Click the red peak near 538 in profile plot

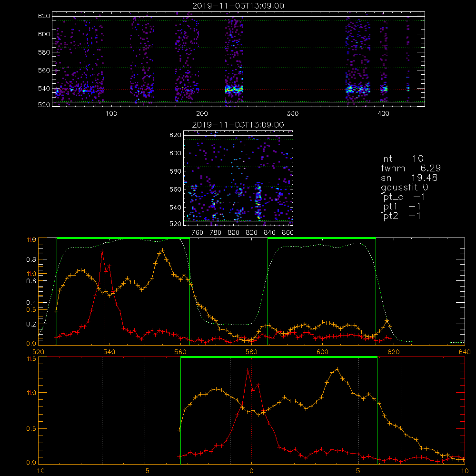(x=102, y=251)
